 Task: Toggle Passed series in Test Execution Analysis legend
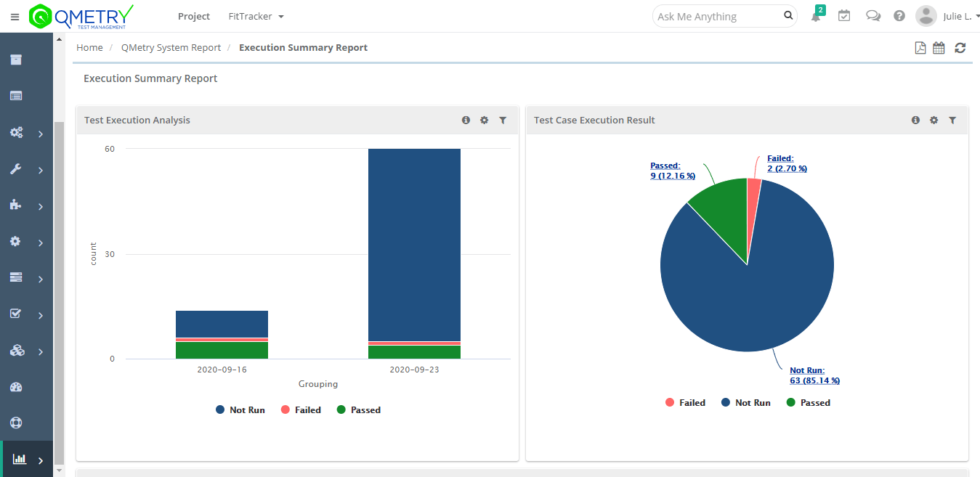pos(358,409)
